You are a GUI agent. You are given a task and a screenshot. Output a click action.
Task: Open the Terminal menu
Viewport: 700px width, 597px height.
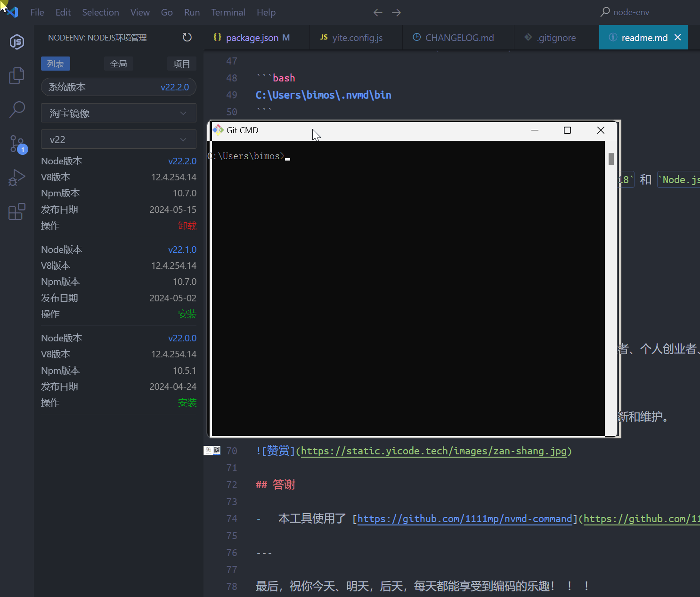tap(228, 12)
